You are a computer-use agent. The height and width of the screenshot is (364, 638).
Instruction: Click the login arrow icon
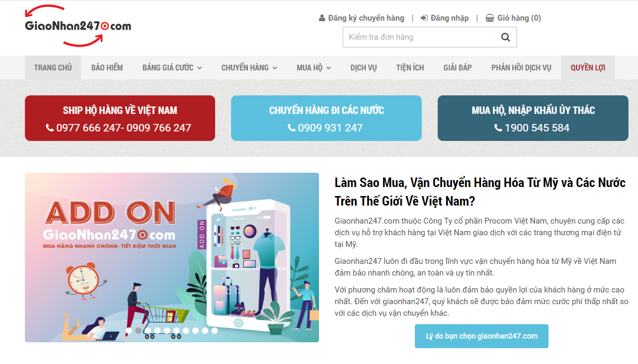424,18
